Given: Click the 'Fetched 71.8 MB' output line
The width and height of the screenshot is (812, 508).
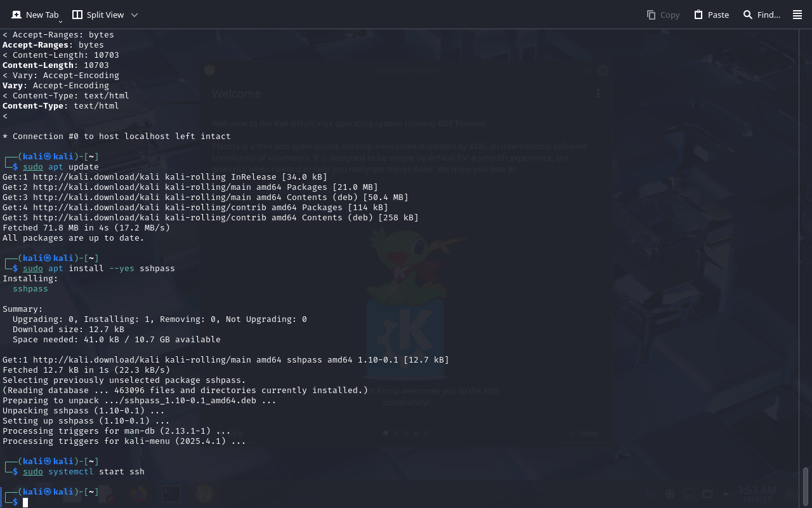Looking at the screenshot, I should [86, 228].
